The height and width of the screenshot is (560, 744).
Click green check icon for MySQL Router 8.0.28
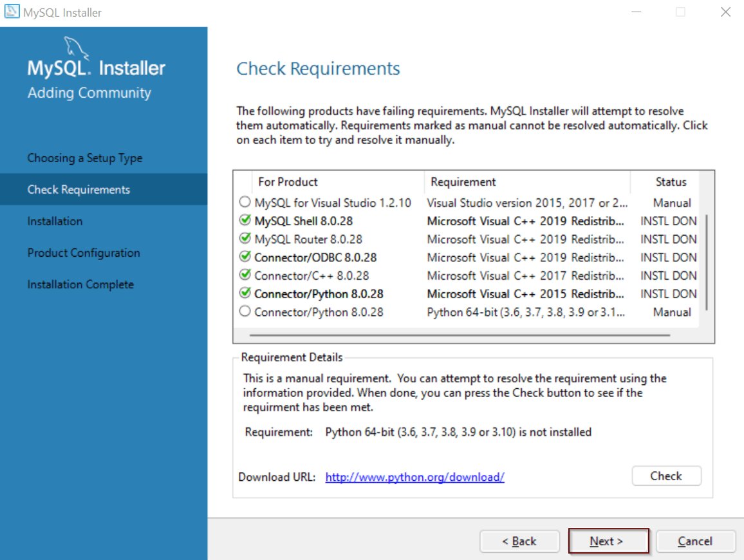[245, 239]
